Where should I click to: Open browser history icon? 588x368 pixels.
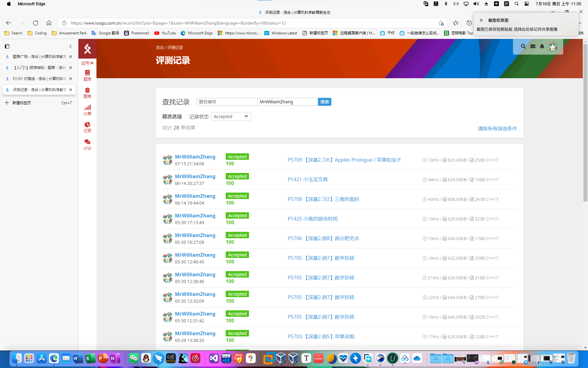click(469, 23)
